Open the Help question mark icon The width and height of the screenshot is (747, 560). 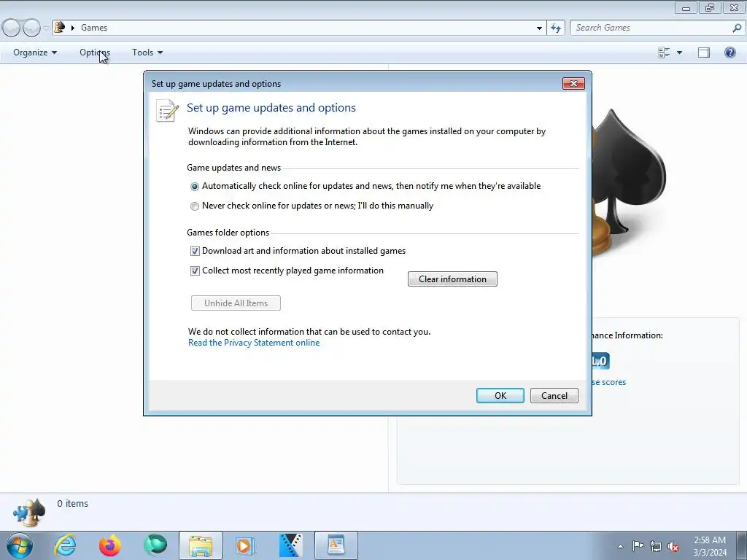click(x=729, y=52)
